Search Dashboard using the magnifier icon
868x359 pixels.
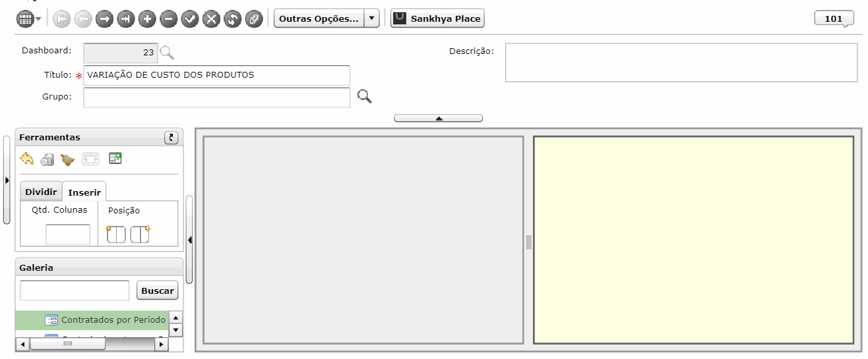168,53
